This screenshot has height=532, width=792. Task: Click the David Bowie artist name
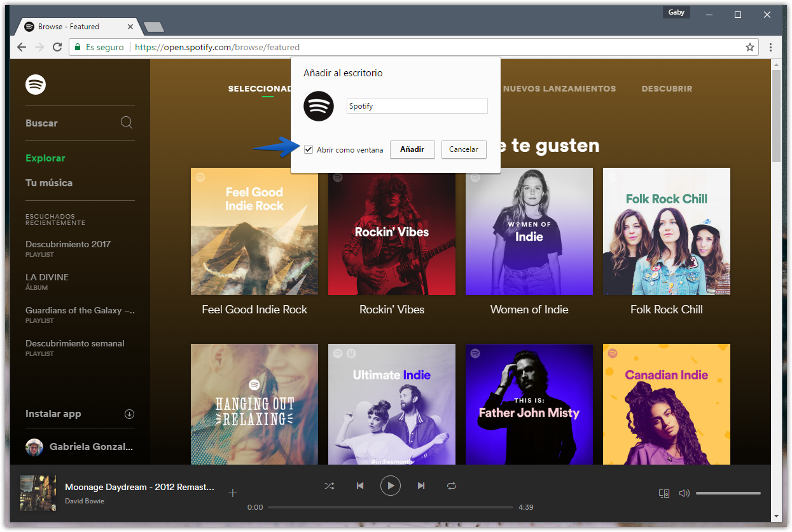click(x=85, y=501)
